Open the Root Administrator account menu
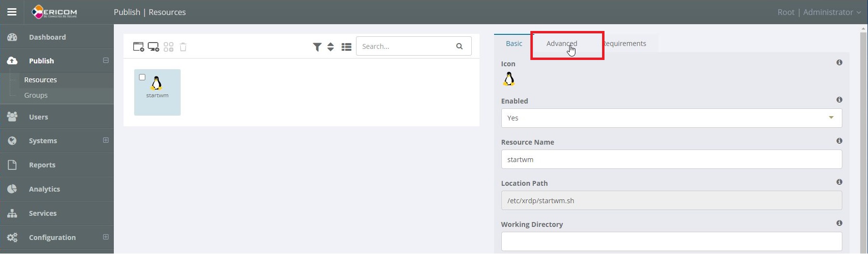This screenshot has width=868, height=254. tap(819, 12)
